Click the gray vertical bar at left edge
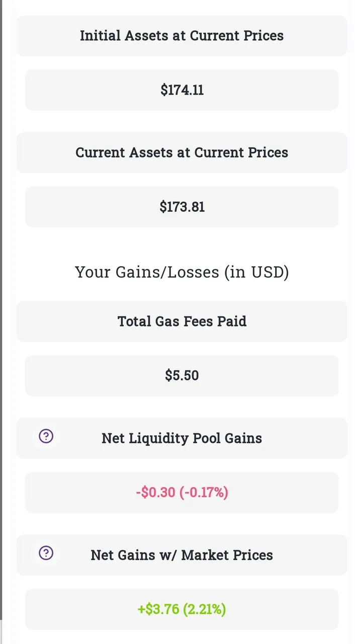The width and height of the screenshot is (355, 644). [1, 322]
